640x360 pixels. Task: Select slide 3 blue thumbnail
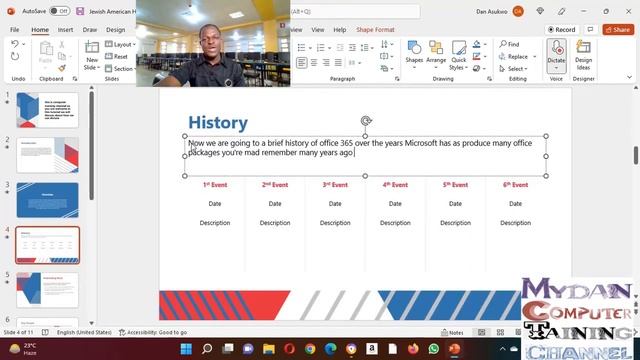47,200
